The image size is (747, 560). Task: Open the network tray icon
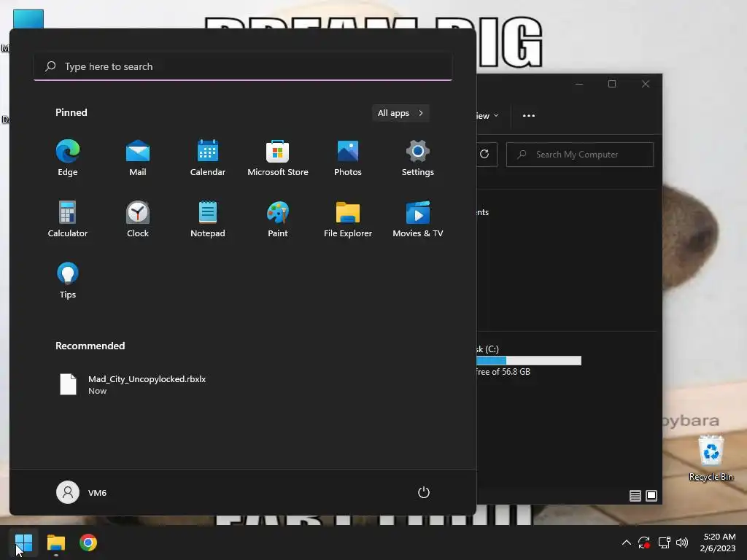(664, 542)
